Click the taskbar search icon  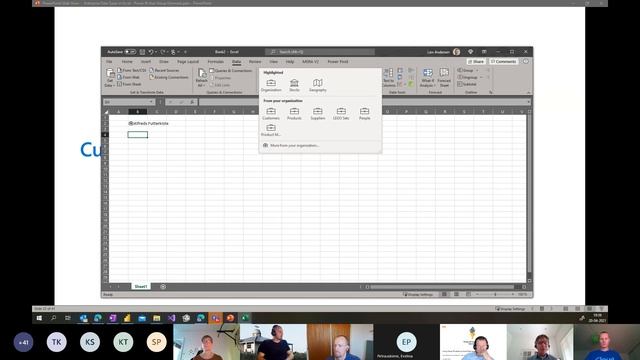[x=53, y=318]
